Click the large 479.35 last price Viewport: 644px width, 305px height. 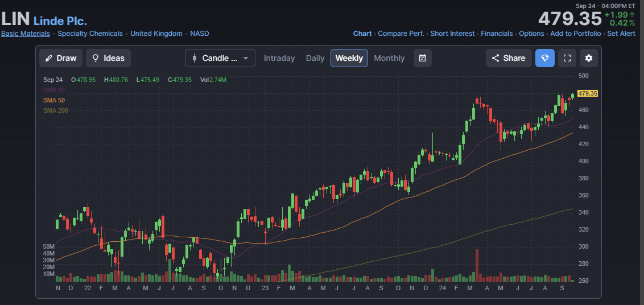click(569, 19)
